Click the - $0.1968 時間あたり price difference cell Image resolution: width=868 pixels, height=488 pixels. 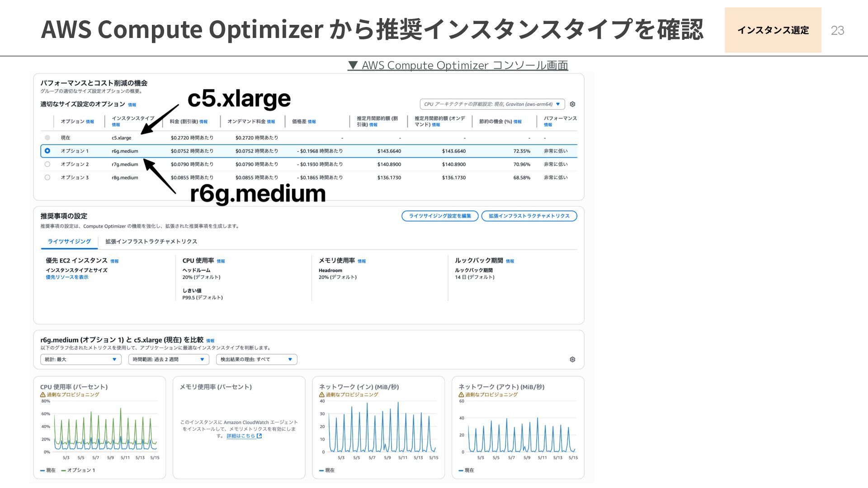tap(320, 151)
